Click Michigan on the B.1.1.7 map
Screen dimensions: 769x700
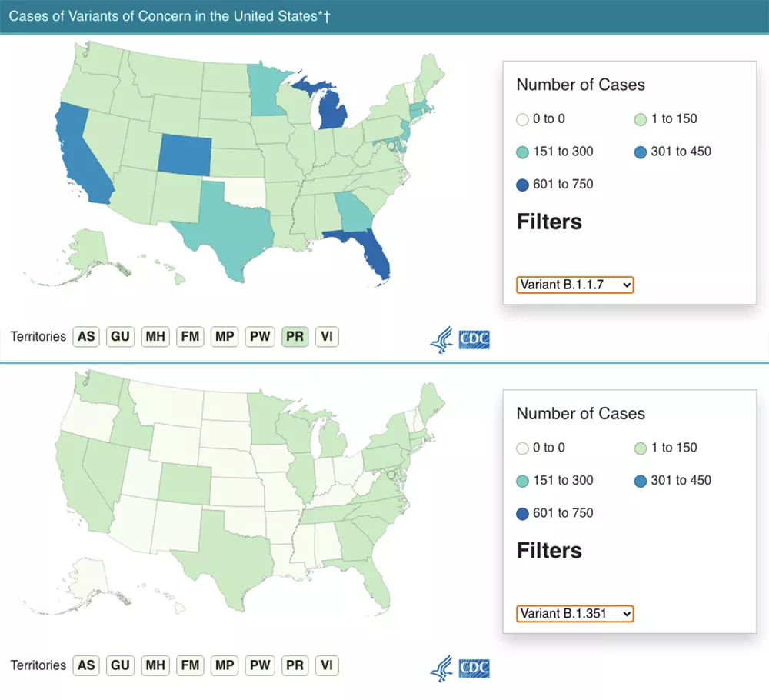(x=331, y=110)
